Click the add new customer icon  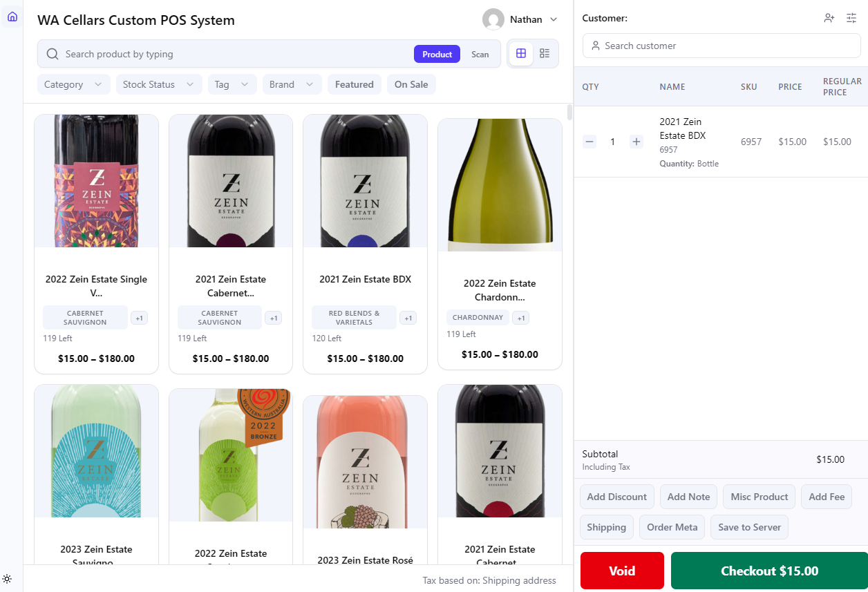(x=829, y=18)
